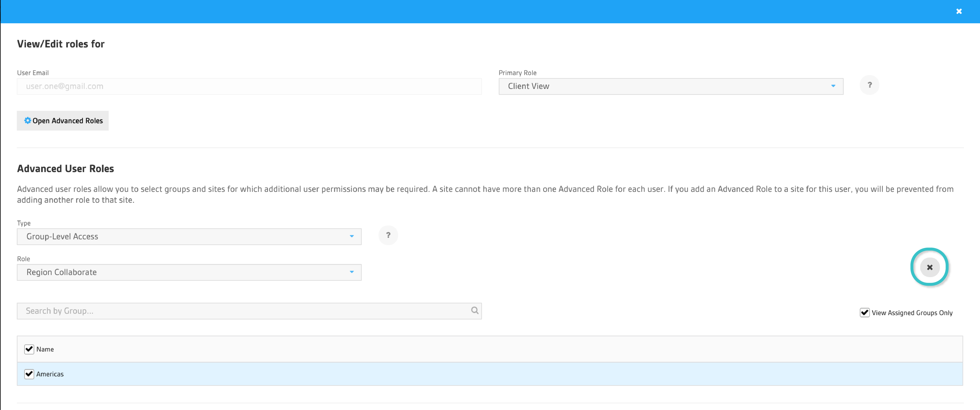This screenshot has width=980, height=410.
Task: Open the Primary Role dropdown
Action: pos(671,86)
